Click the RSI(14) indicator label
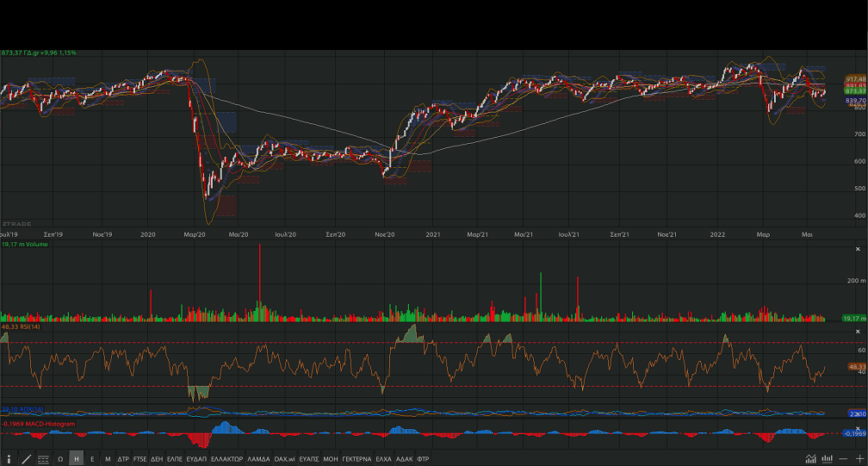The height and width of the screenshot is (466, 868). point(23,327)
